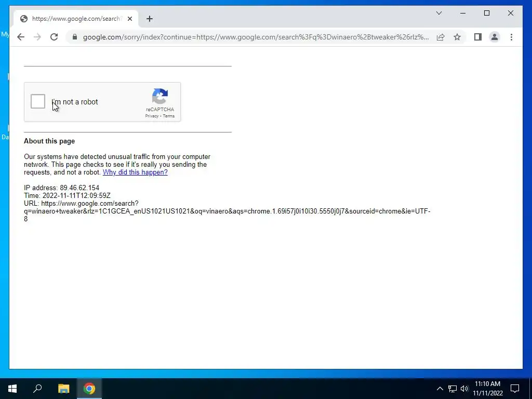Screen dimensions: 532x399
Task: Click the I'm not a robot label
Action: pos(75,102)
